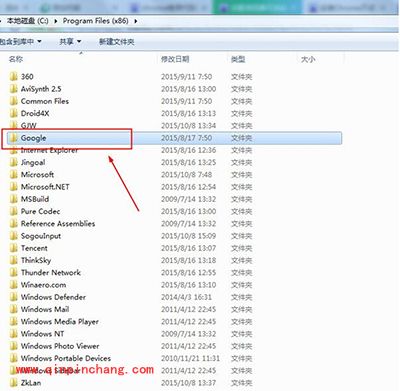Select the Thunder Network folder name

tap(51, 273)
